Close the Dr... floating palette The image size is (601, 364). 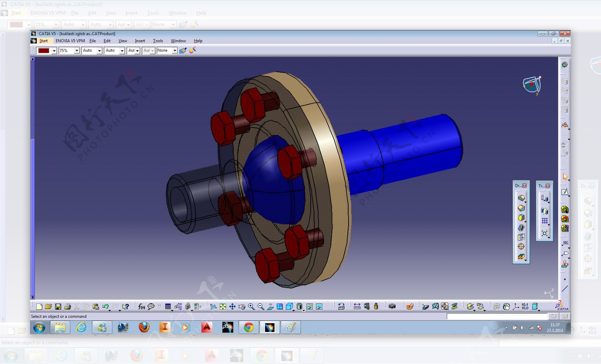point(525,186)
